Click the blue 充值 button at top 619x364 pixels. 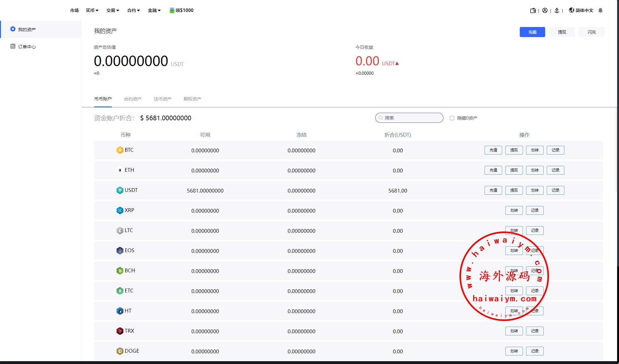point(532,32)
